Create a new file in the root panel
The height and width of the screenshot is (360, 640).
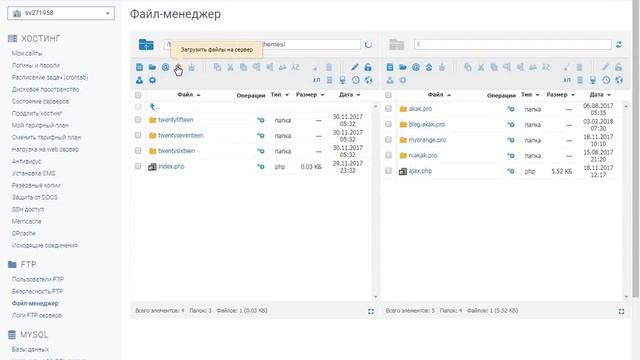[390, 67]
